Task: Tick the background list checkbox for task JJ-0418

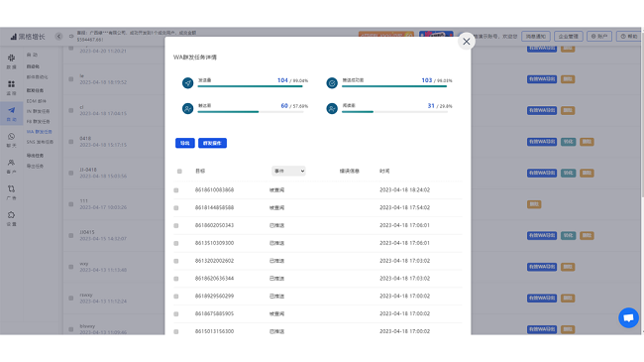Action: (x=71, y=173)
